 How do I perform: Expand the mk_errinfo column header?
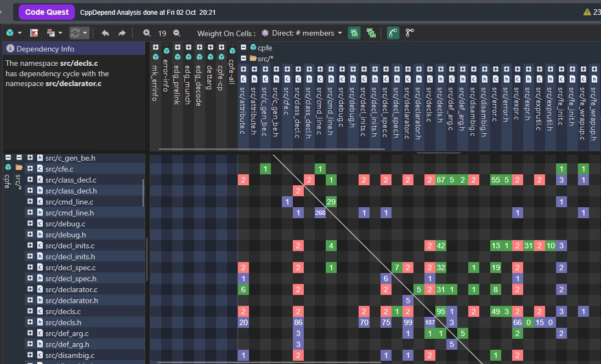tap(156, 47)
